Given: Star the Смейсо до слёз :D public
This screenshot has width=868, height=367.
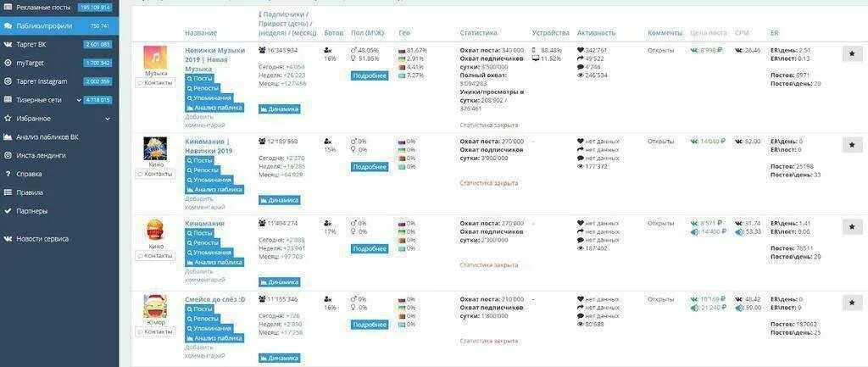Looking at the screenshot, I should click(x=852, y=303).
